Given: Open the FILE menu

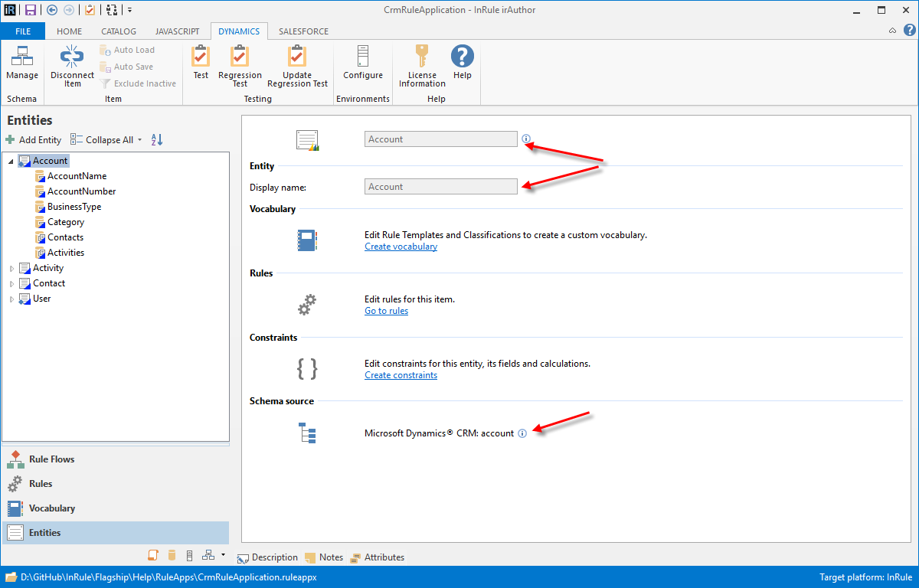Looking at the screenshot, I should pos(23,31).
